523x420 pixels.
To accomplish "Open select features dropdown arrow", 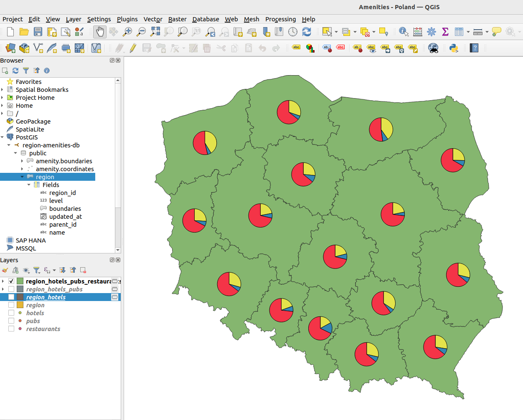I will pos(336,32).
